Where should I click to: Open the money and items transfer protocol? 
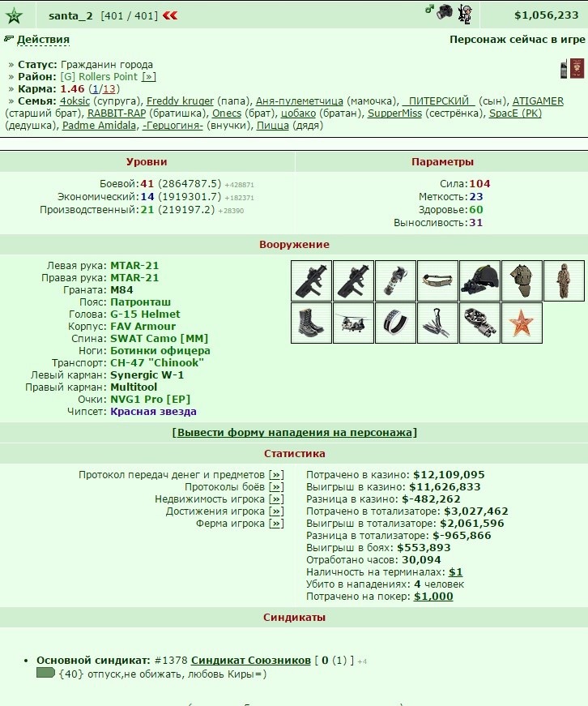coord(276,475)
